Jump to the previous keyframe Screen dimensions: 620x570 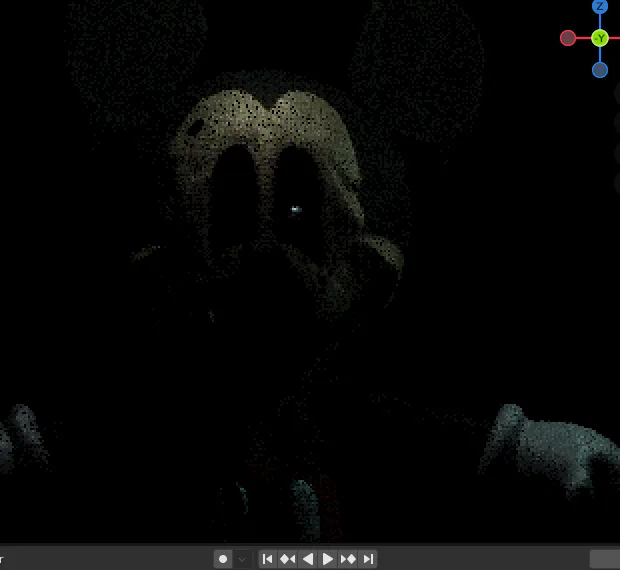[x=287, y=559]
